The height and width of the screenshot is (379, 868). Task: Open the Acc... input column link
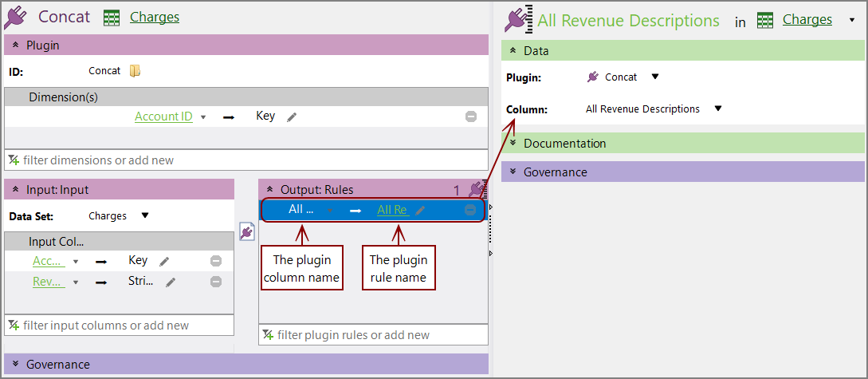click(x=49, y=261)
